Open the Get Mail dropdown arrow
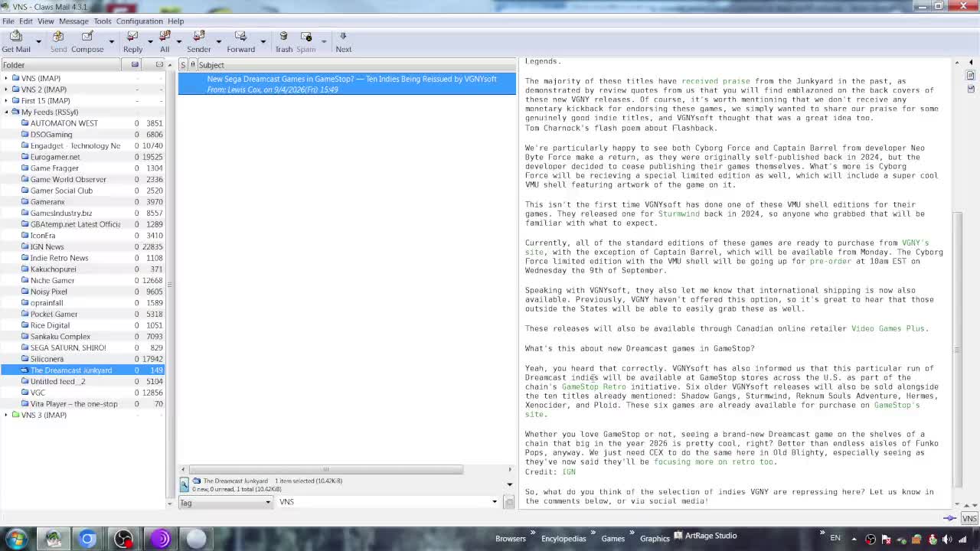Viewport: 980px width, 551px height. tap(38, 41)
